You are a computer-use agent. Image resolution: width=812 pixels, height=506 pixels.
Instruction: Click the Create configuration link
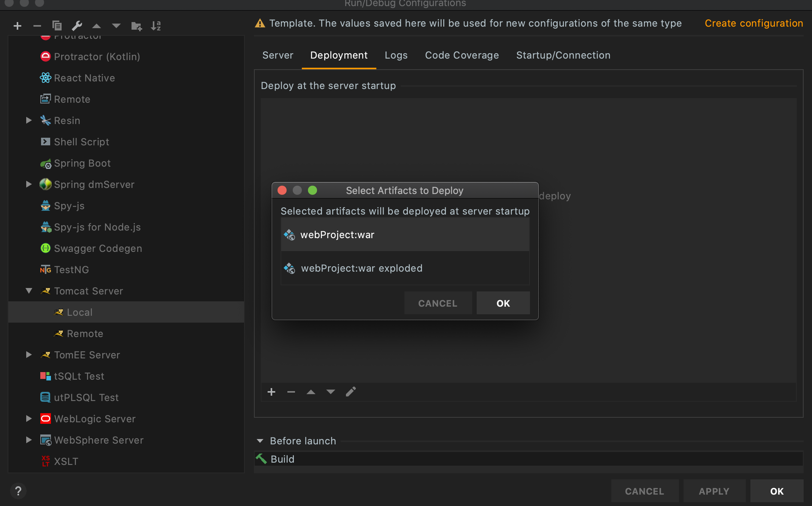pos(753,23)
